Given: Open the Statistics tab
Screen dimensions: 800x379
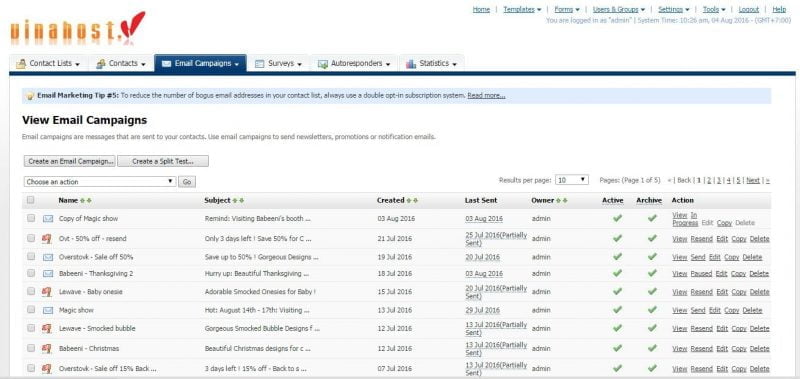Looking at the screenshot, I should coord(431,64).
